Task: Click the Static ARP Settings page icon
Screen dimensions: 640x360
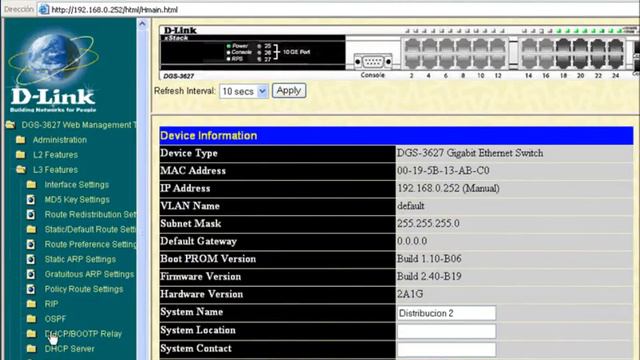Action: pos(31,259)
